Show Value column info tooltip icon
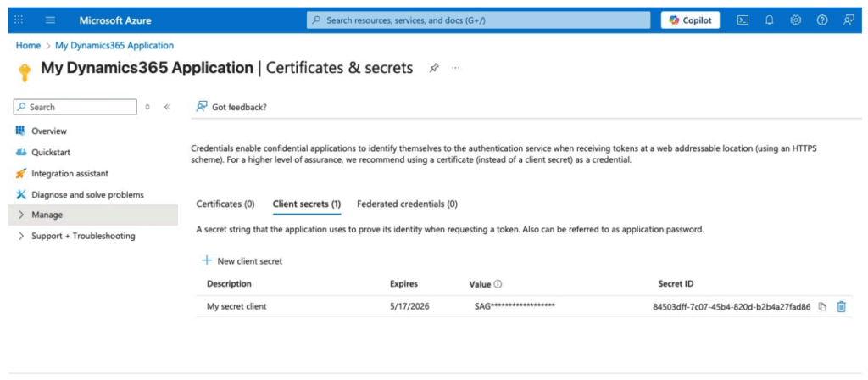The height and width of the screenshot is (380, 868). click(498, 284)
